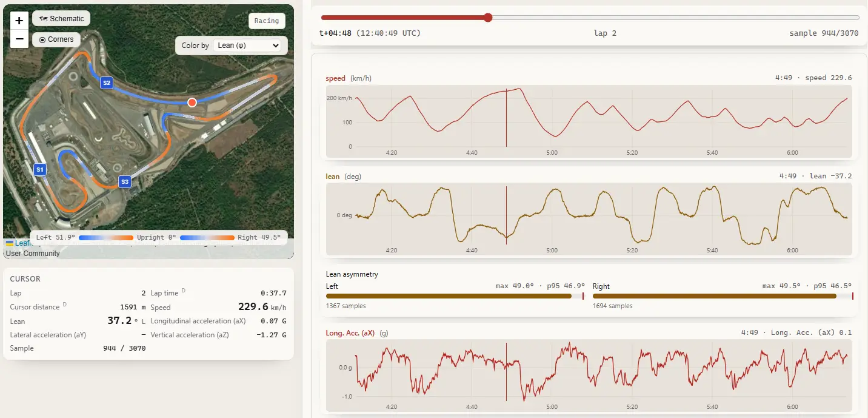This screenshot has width=868, height=418.
Task: Click the 1367 samples label
Action: pos(346,306)
